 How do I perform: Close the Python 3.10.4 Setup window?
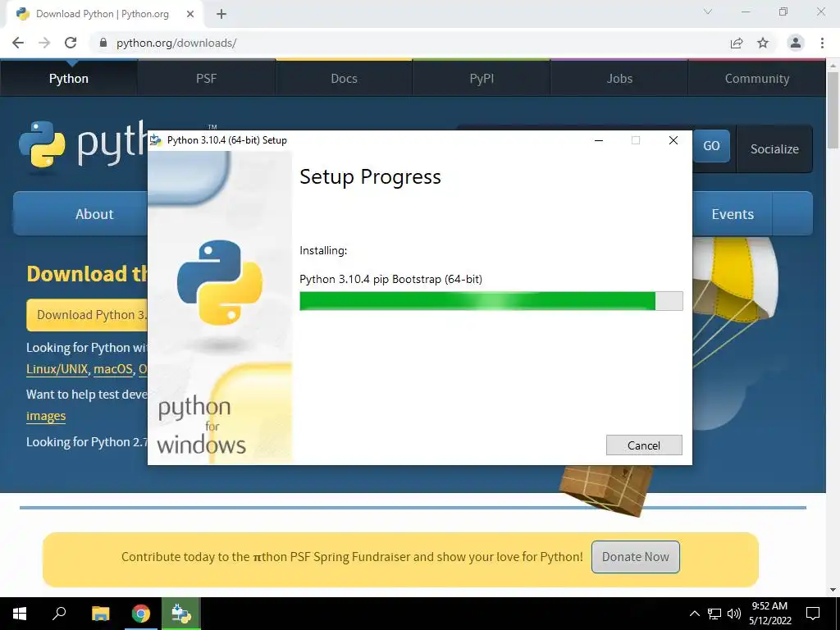coord(673,140)
